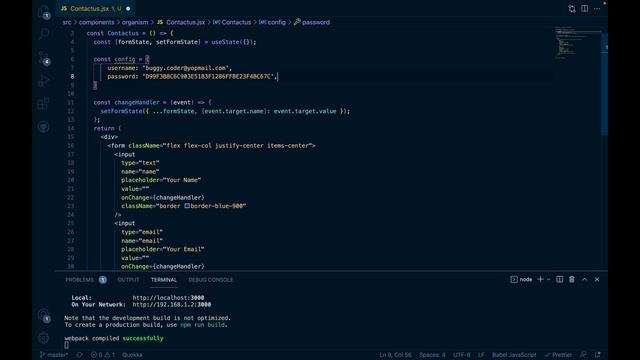
Task: Click the terminal input cursor
Action: 67,345
